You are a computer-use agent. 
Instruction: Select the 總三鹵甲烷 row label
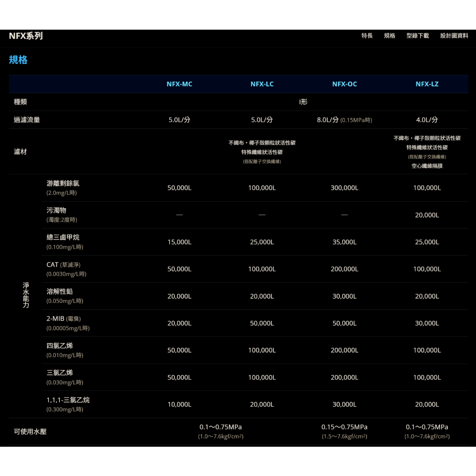[63, 238]
